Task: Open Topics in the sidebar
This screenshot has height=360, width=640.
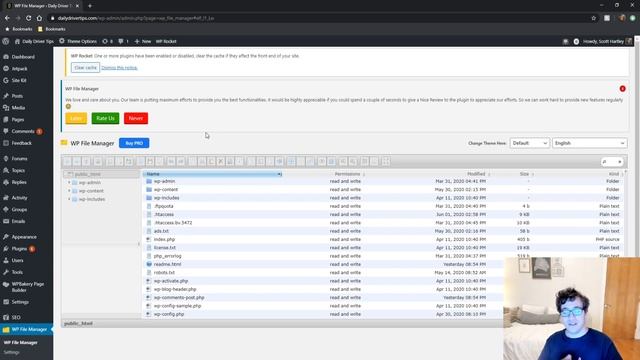Action: click(18, 170)
